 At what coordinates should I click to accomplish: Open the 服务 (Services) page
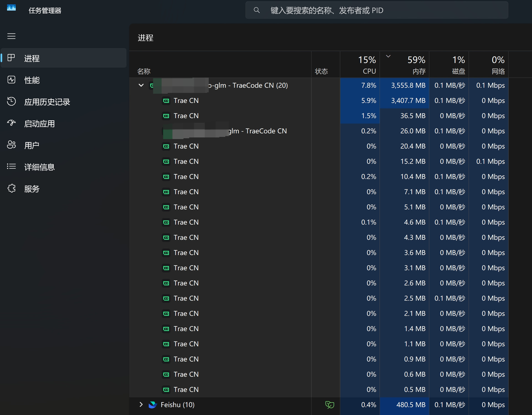(x=64, y=189)
